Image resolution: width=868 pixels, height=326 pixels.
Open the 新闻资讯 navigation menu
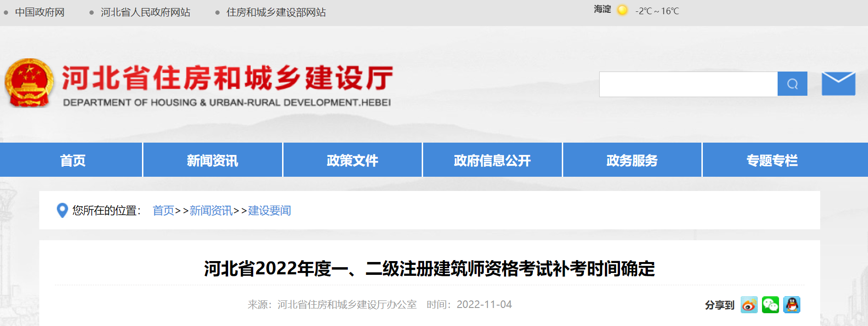[213, 160]
